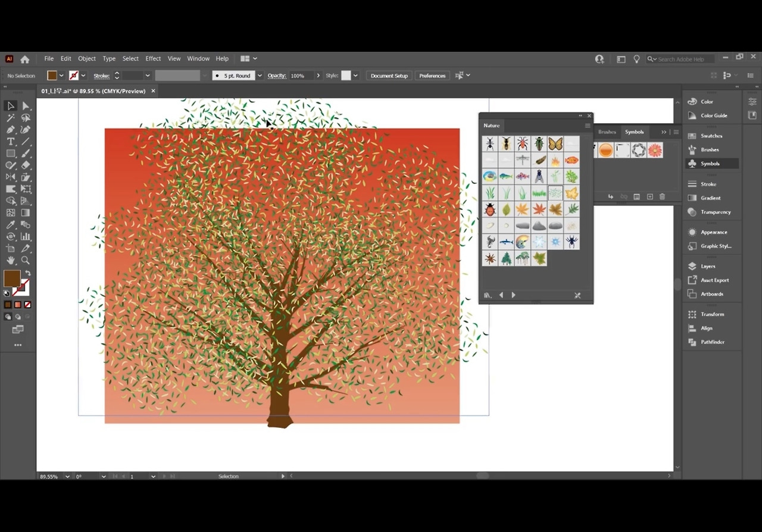Expand the stroke weight dropdown
This screenshot has height=532, width=762.
tap(148, 76)
